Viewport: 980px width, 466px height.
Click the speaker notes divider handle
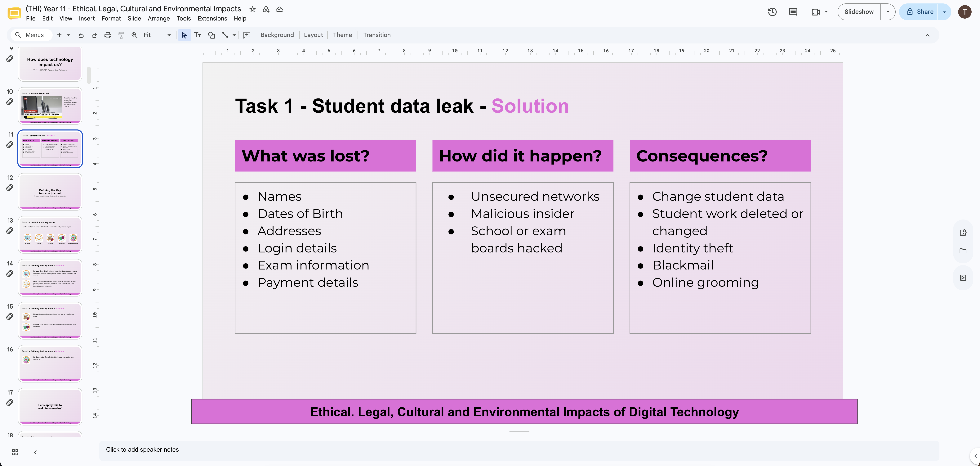click(519, 432)
